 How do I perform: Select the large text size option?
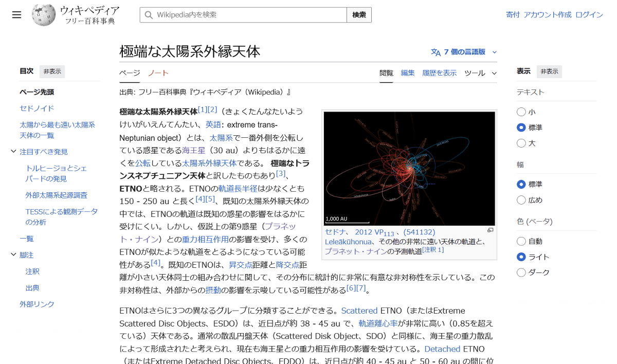(x=521, y=143)
